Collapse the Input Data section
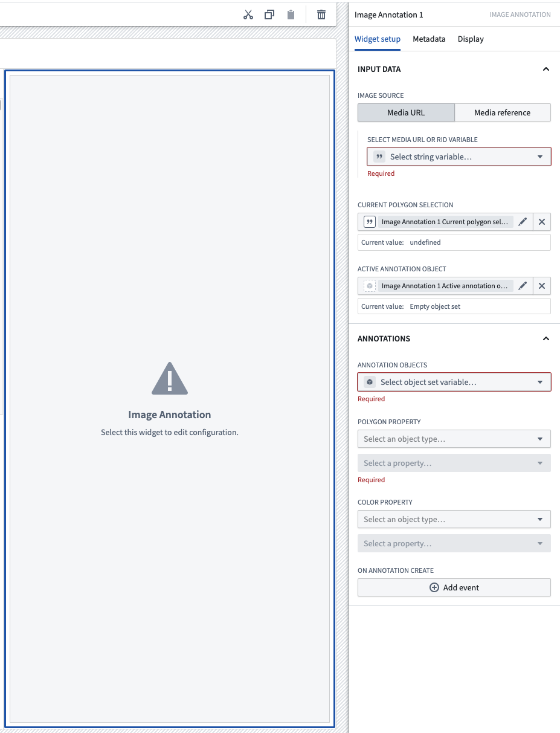The image size is (560, 733). point(546,69)
